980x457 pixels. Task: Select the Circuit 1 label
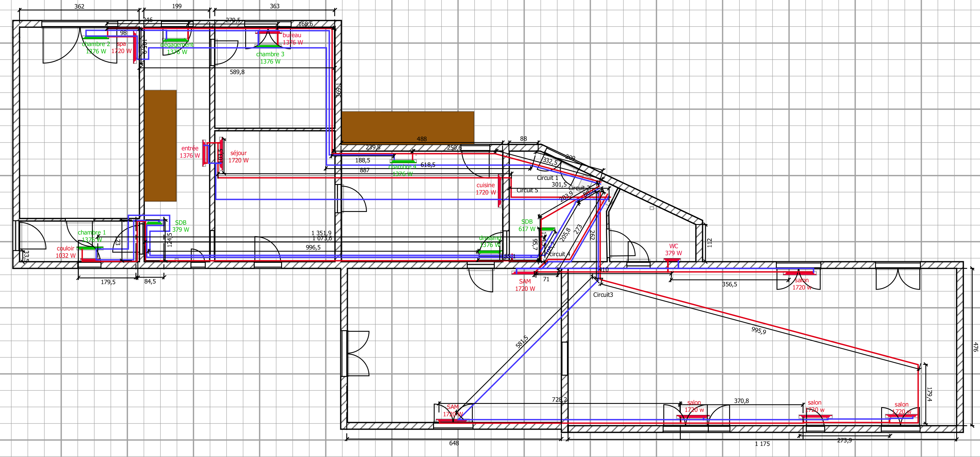tap(548, 178)
